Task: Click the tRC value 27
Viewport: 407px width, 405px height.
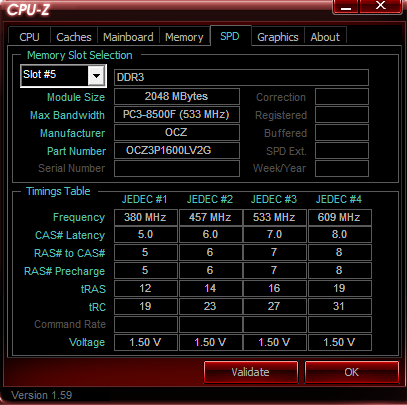Action: coord(275,306)
